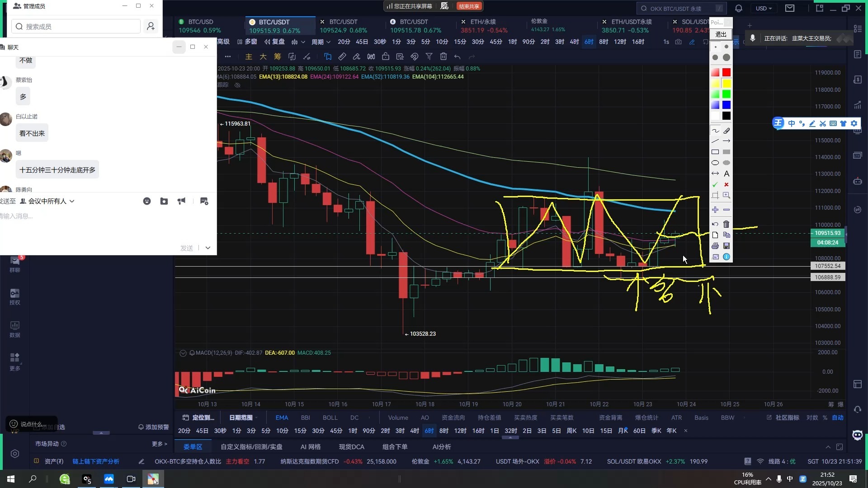Choose the text tool A in palette
This screenshot has height=488, width=868.
726,174
